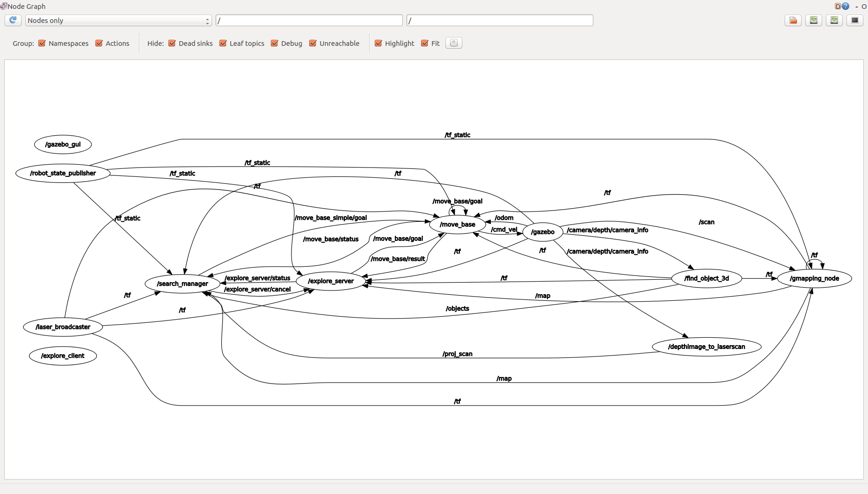Click the orange D dock icon
Viewport: 868px width, 494px height.
point(838,6)
